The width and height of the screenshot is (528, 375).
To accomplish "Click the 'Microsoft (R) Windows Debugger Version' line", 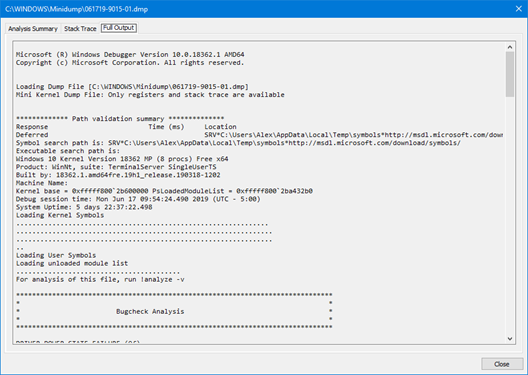I will [130, 55].
